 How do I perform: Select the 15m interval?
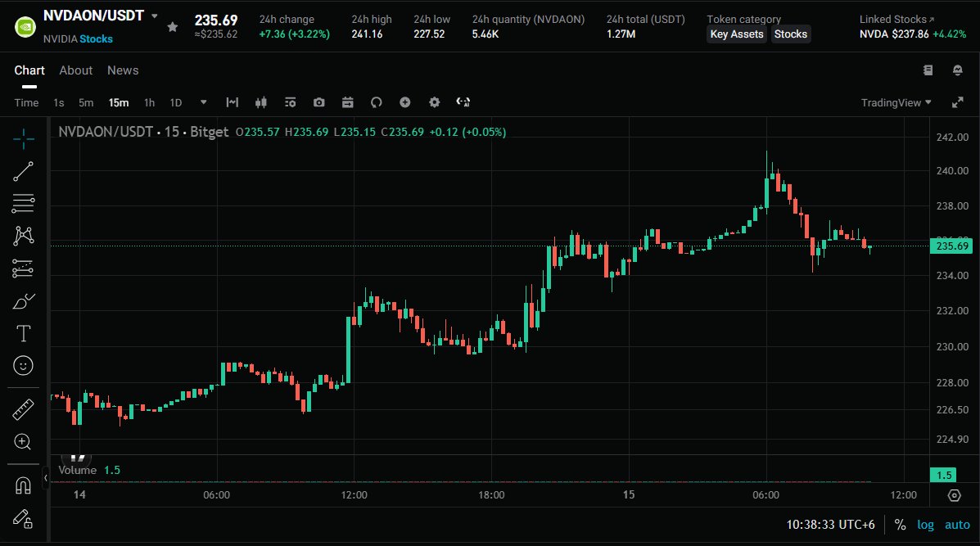click(x=119, y=102)
